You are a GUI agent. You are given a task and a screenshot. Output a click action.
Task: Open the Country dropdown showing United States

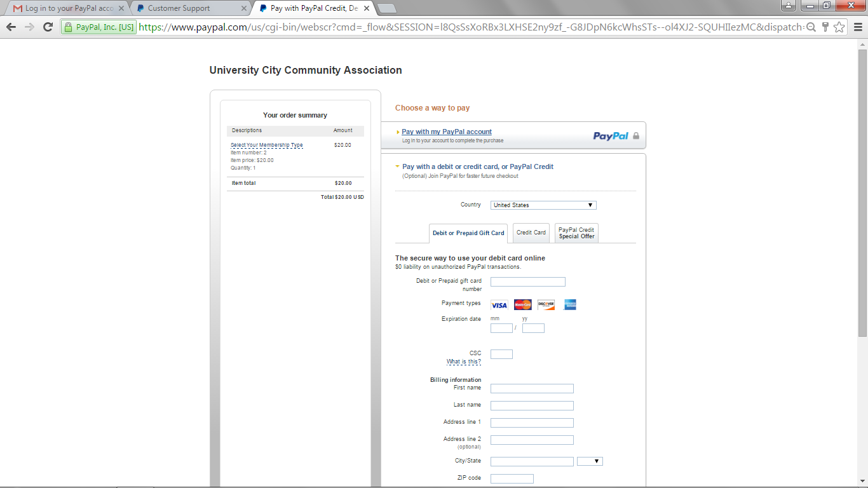tap(543, 205)
